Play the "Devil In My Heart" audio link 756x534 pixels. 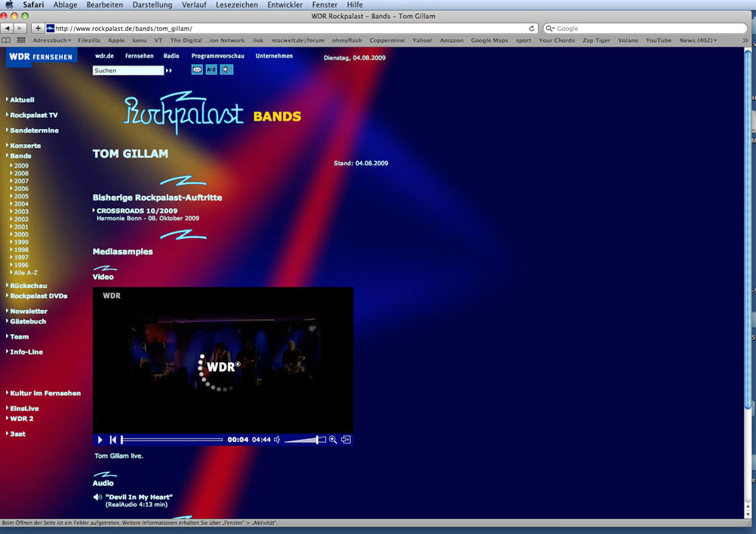[139, 497]
